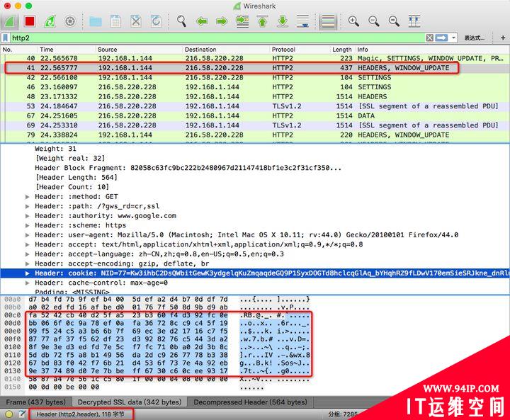Open recent display filters dropdown
This screenshot has height=420, width=510.
454,38
